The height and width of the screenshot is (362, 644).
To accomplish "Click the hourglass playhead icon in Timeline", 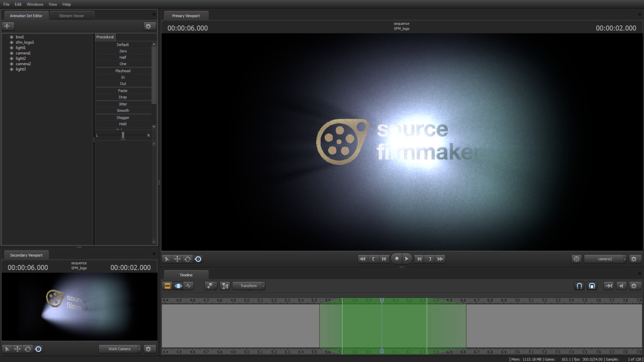I will [225, 286].
